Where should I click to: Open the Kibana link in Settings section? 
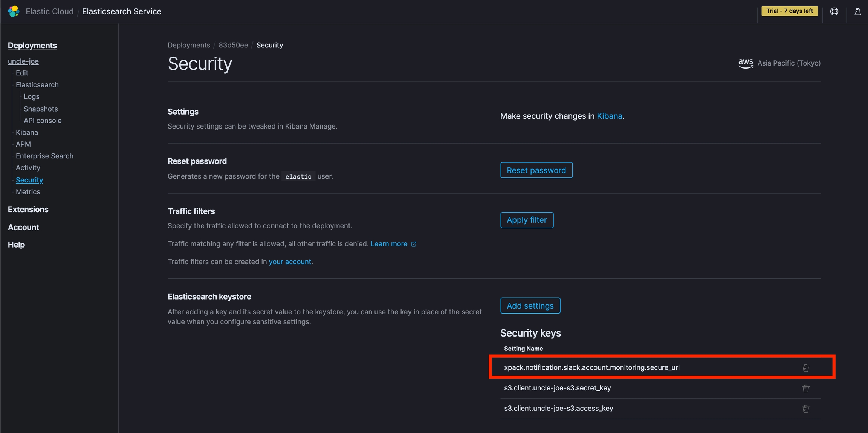click(610, 116)
